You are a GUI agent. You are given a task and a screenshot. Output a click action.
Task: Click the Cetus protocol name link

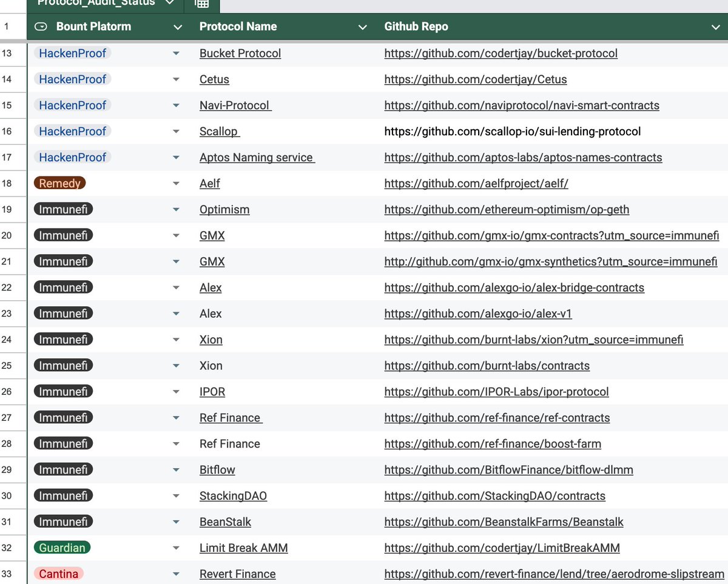pyautogui.click(x=214, y=79)
